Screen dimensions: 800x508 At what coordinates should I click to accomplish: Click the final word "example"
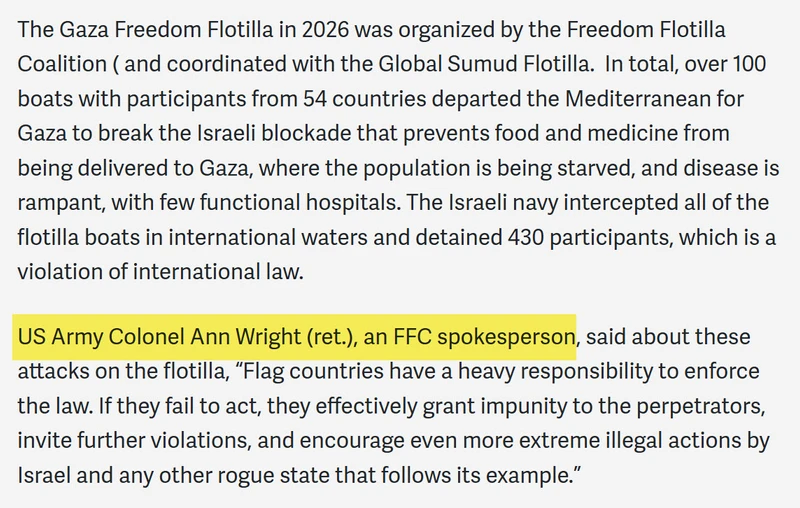point(528,475)
